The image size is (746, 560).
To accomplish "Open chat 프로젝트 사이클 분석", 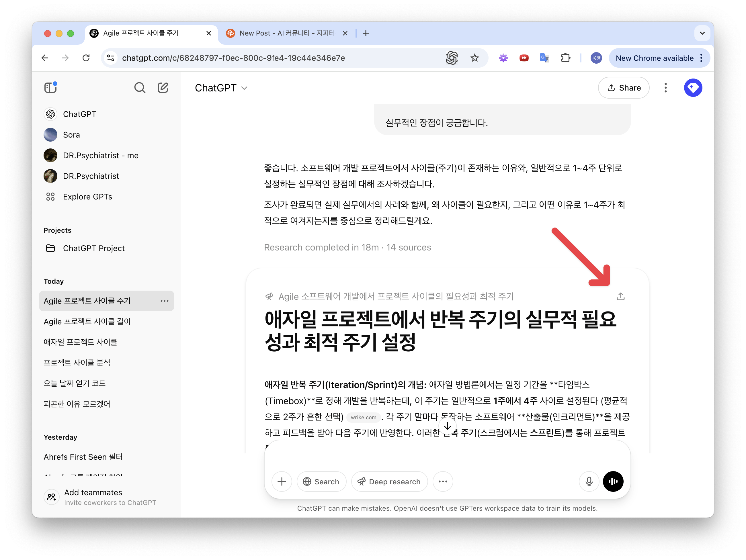I will point(107,363).
